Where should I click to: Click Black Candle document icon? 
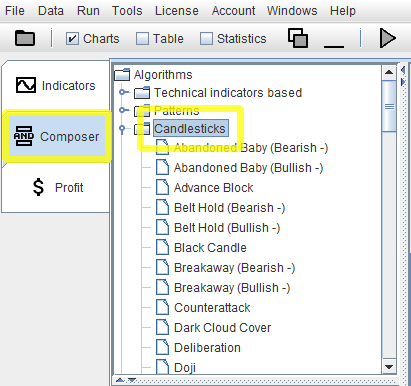tap(163, 247)
